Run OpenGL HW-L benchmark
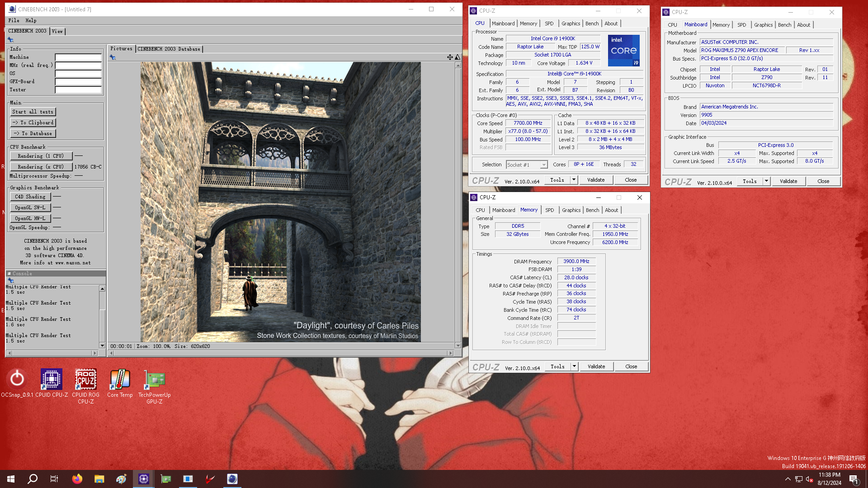 (30, 218)
